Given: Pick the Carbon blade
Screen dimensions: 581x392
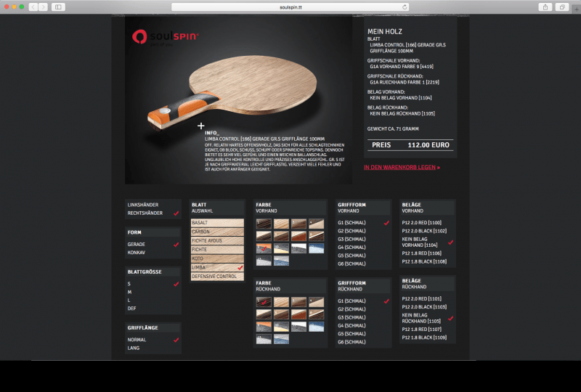Looking at the screenshot, I should 217,232.
